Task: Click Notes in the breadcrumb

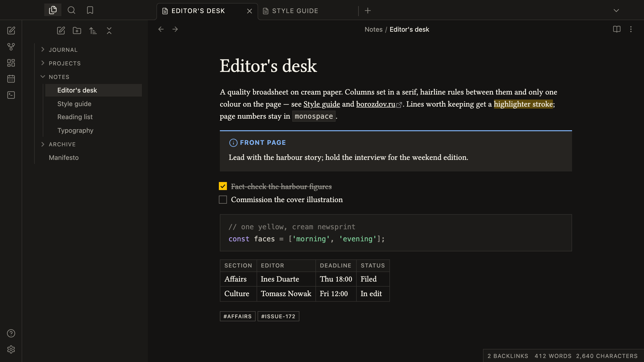Action: (374, 29)
